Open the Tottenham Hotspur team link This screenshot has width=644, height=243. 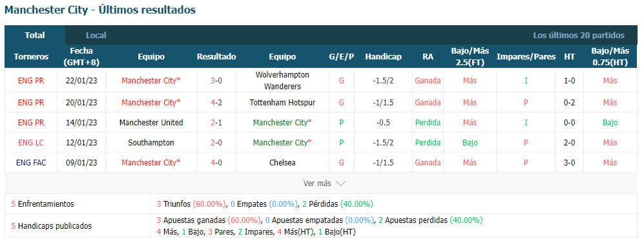coord(282,102)
